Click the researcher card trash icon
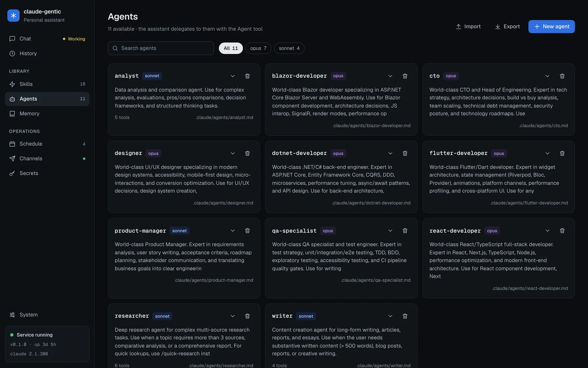 tap(247, 316)
